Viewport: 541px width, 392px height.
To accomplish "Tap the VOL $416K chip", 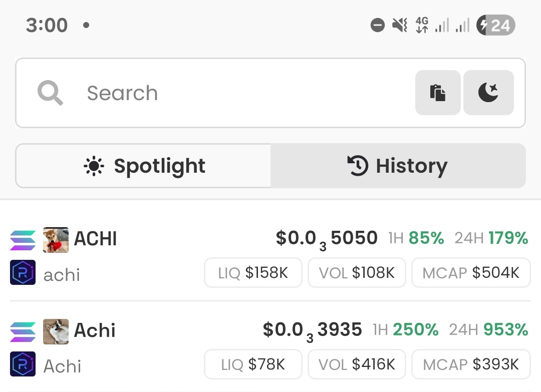I will click(357, 364).
